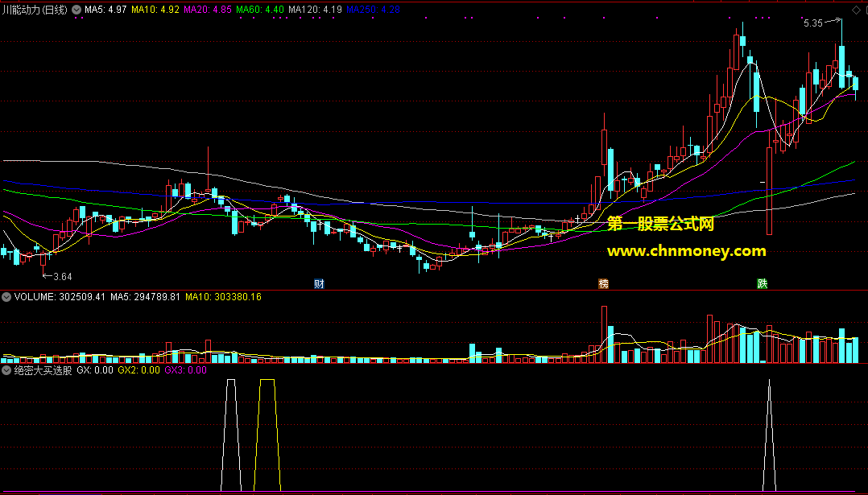
Task: Expand the 绝密大买选股 indicator dropdown arrow
Action: pos(6,370)
